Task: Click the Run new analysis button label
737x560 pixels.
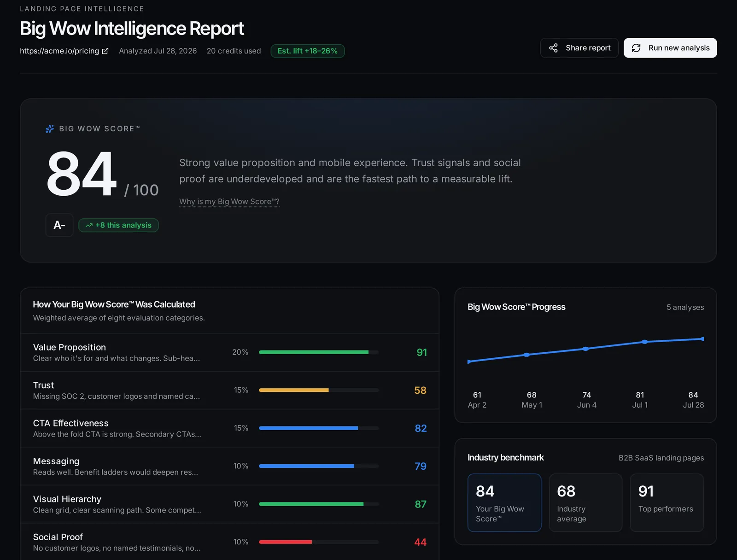Action: (679, 48)
